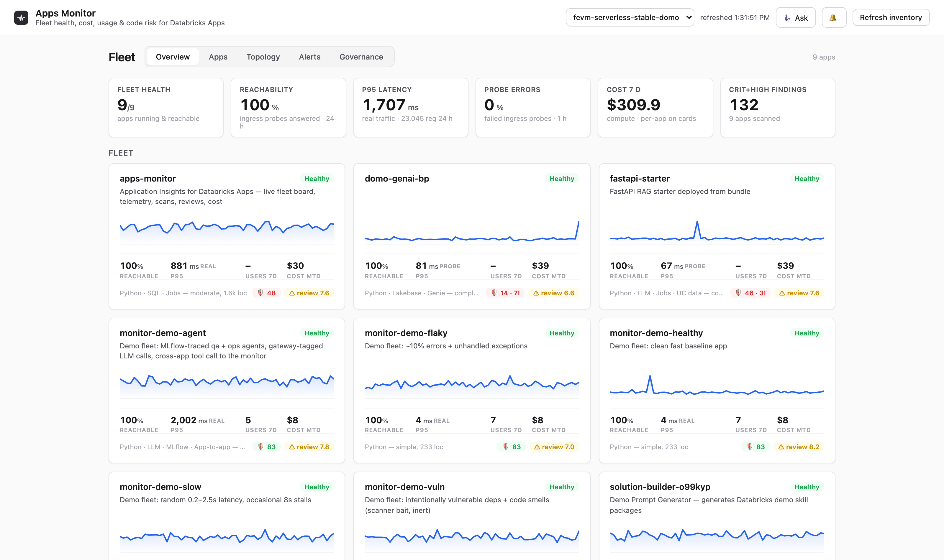The height and width of the screenshot is (560, 944).
Task: Click the 5 USERS 7D value on monitor-demo-agent
Action: pos(248,420)
